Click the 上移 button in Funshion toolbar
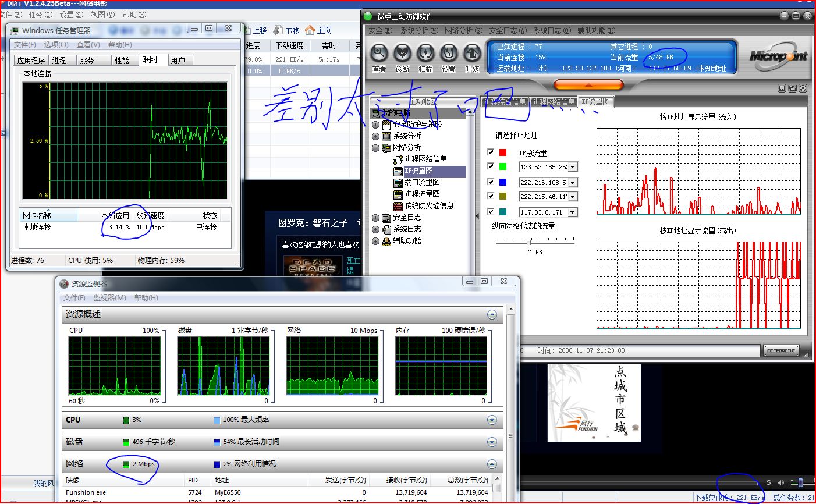Viewport: 816px width, 504px height. pyautogui.click(x=255, y=30)
